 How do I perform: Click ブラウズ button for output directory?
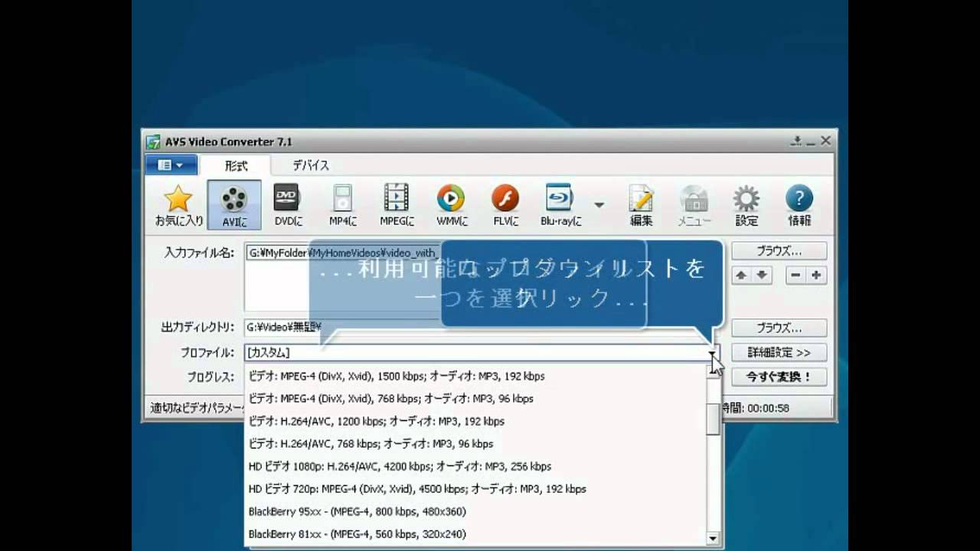(x=779, y=328)
